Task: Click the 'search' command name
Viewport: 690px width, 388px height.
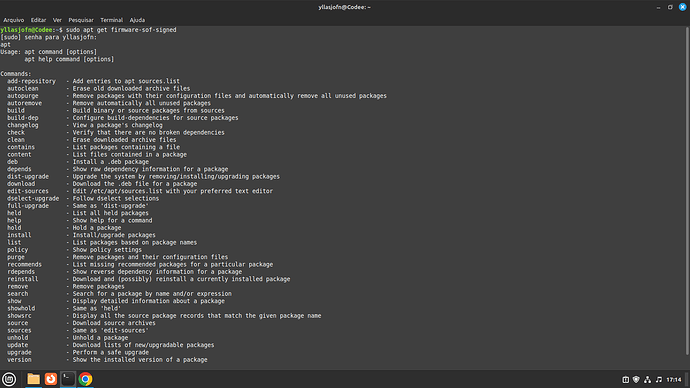Action: tap(17, 294)
